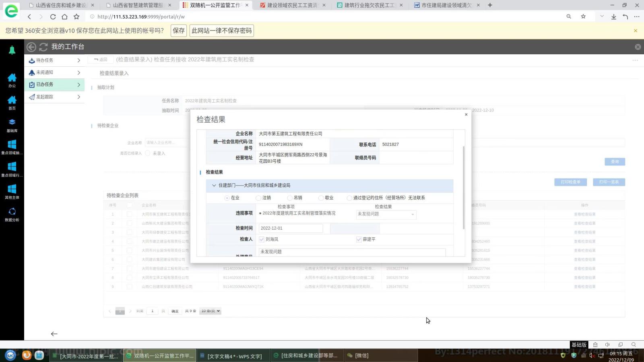Open zoom magnifier icon in address bar
The width and height of the screenshot is (644, 362).
[x=569, y=16]
